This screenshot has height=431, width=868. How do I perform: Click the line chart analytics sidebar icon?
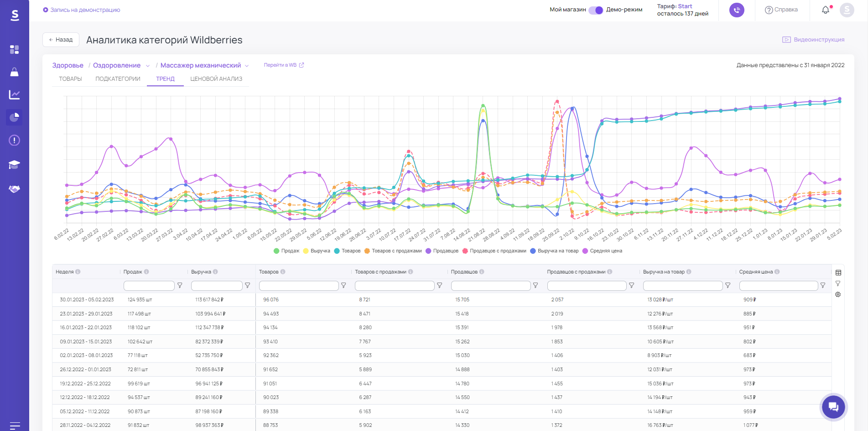14,95
